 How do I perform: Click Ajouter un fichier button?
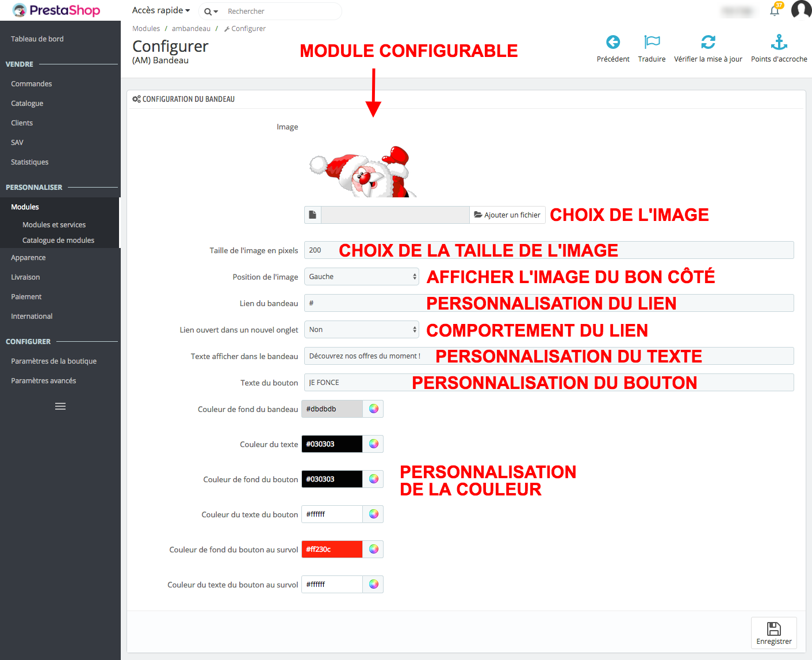pos(507,215)
